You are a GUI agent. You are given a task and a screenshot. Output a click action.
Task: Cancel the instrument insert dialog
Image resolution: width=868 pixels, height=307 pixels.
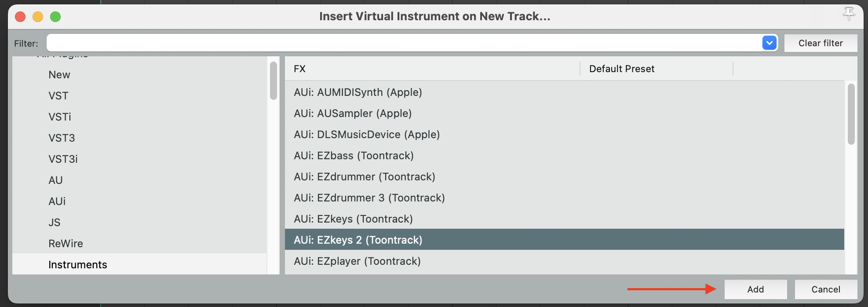(826, 289)
